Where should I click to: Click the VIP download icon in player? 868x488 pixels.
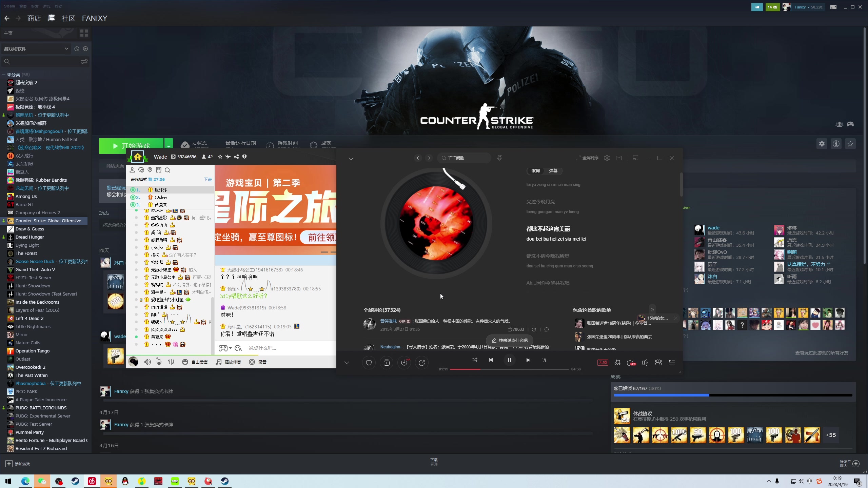[x=404, y=363]
